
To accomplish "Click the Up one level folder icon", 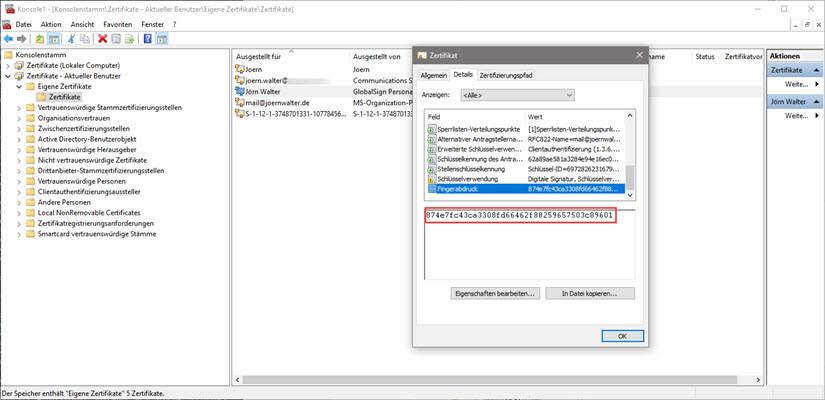I will pyautogui.click(x=40, y=38).
